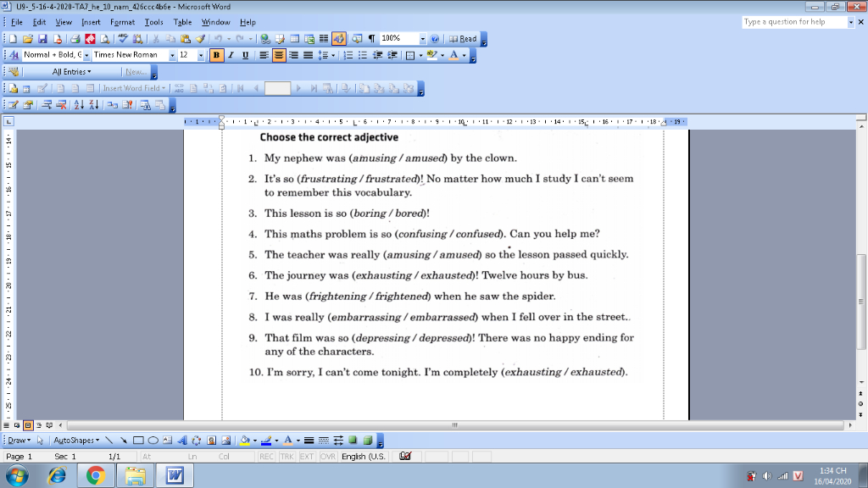Run the Spelling and Grammar check icon

point(123,39)
